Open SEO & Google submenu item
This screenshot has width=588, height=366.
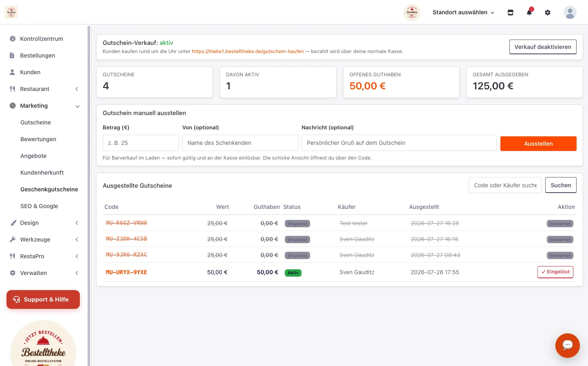pos(39,206)
